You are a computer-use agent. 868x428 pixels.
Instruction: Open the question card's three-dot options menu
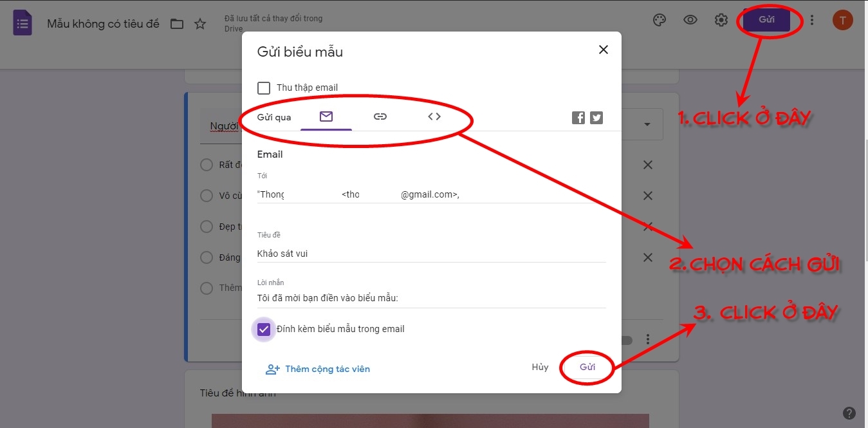tap(648, 339)
